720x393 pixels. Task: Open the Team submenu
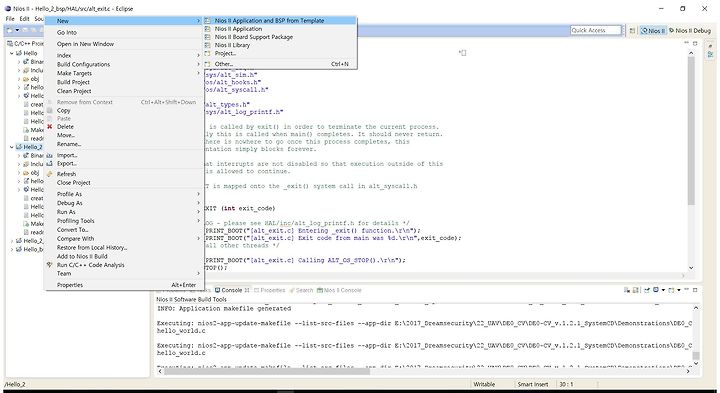click(x=124, y=274)
